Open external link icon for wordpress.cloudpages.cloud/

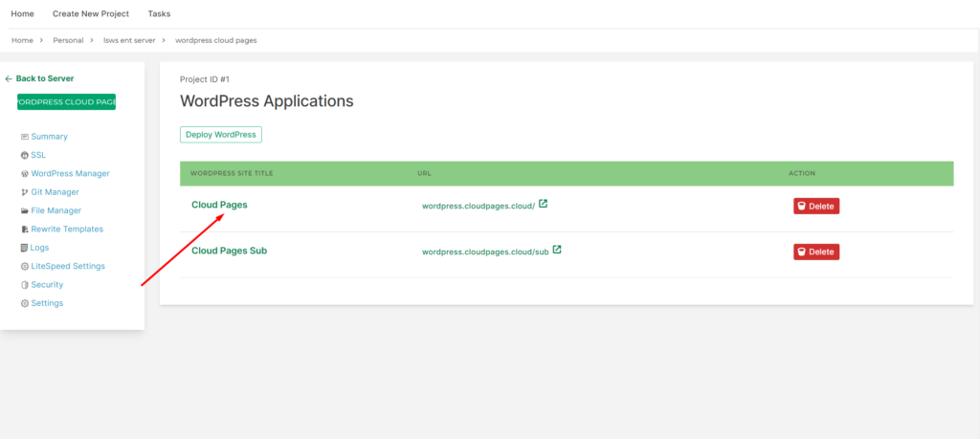tap(544, 204)
